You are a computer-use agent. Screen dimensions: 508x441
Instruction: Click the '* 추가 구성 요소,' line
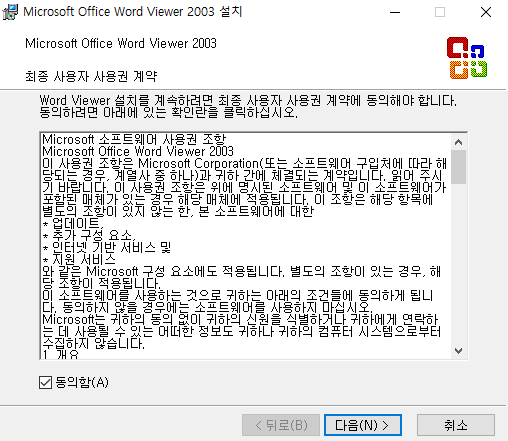89,235
